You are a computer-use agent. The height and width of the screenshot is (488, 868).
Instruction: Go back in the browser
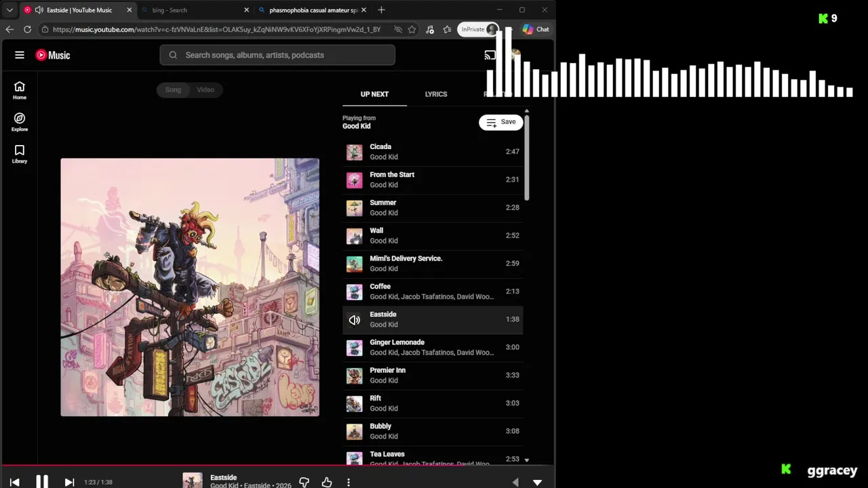click(x=9, y=29)
